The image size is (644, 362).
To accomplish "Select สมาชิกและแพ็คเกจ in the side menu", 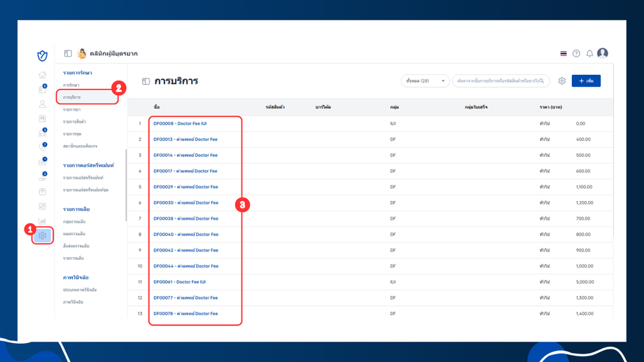I will pos(80,146).
